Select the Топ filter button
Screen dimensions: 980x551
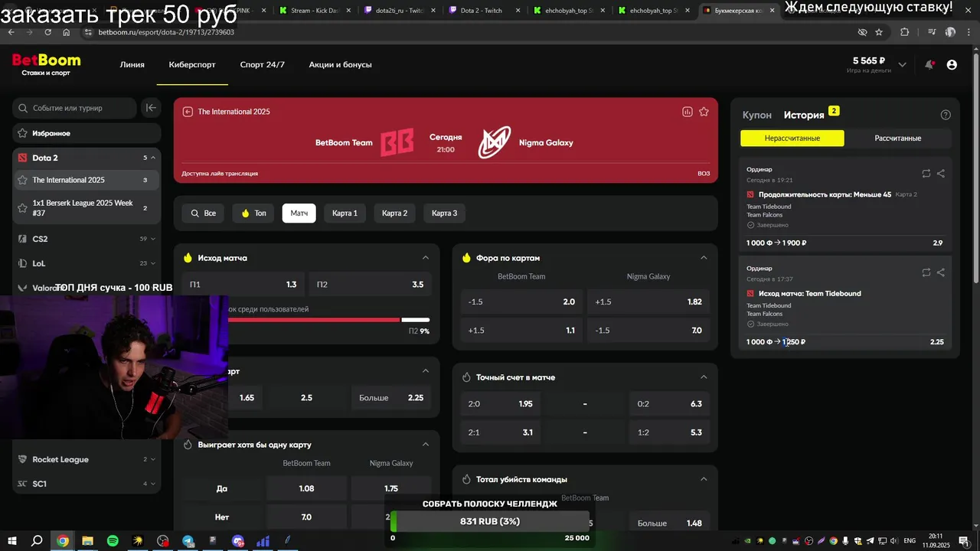click(253, 213)
